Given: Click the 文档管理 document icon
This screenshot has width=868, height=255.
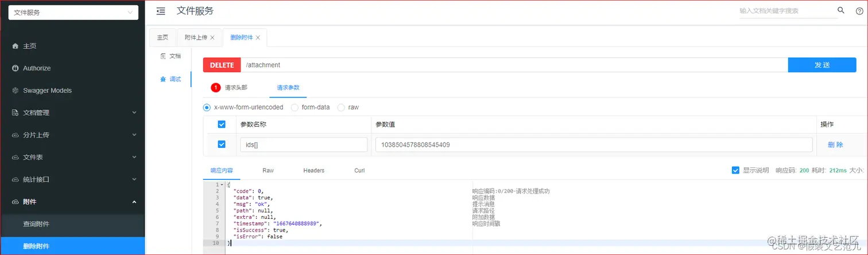Looking at the screenshot, I should tap(15, 113).
